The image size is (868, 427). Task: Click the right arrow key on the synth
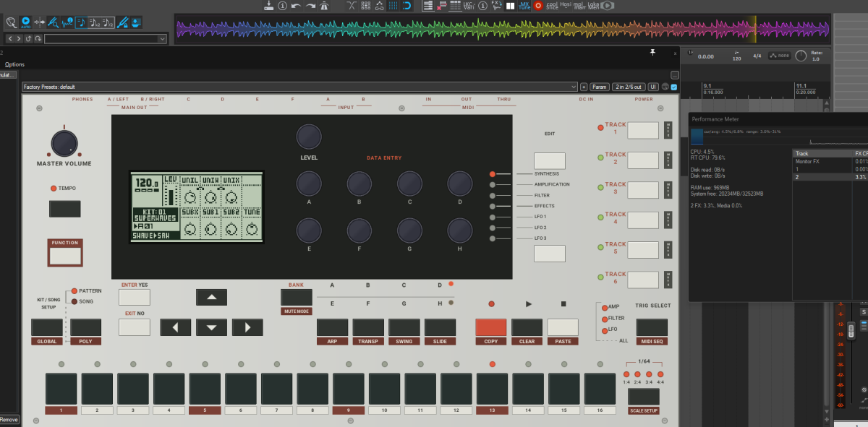[247, 327]
